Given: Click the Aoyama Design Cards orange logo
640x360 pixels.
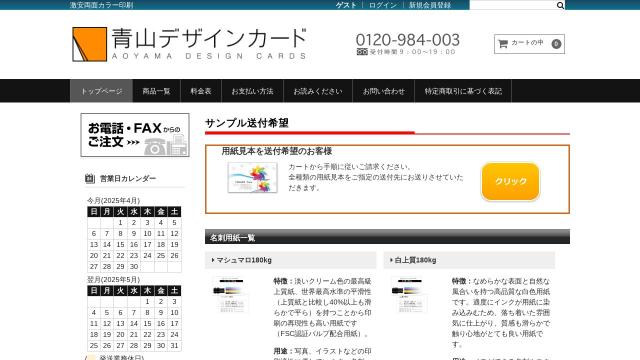Looking at the screenshot, I should [89, 44].
